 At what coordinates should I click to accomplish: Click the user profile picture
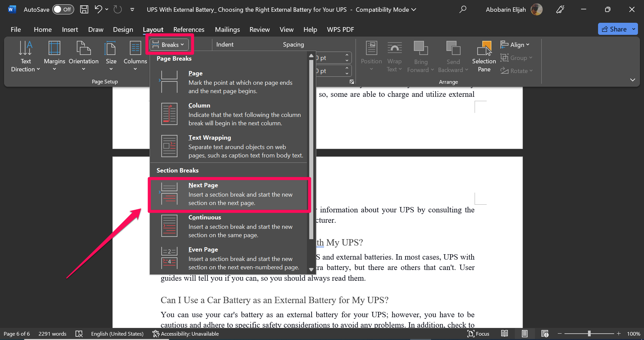pyautogui.click(x=537, y=9)
